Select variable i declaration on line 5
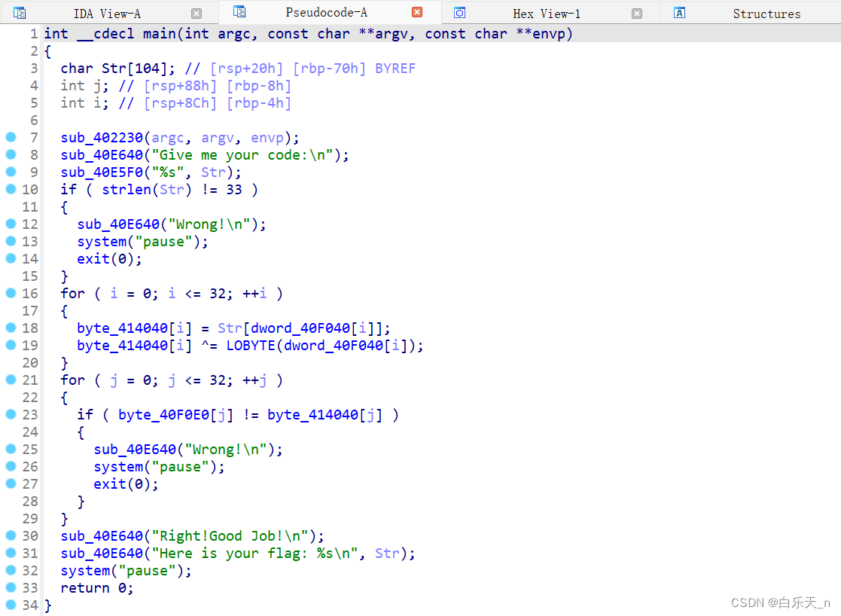This screenshot has height=616, width=841. (x=85, y=103)
